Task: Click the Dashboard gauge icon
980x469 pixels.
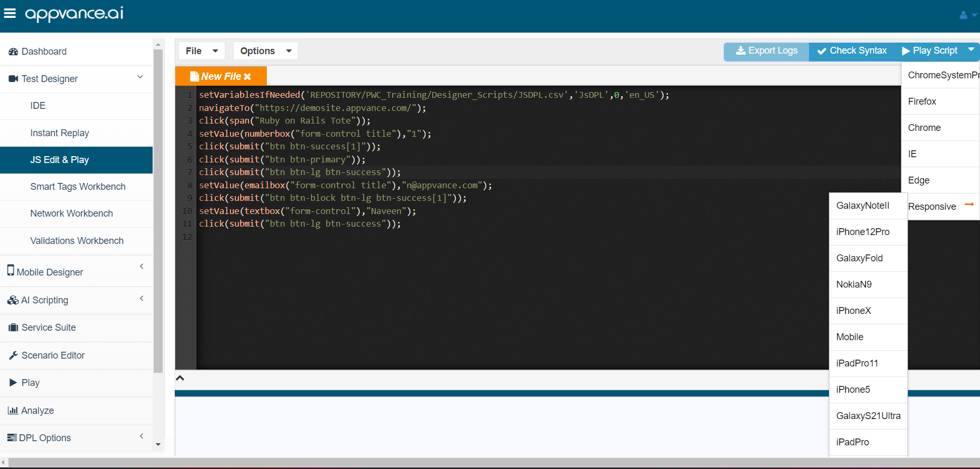Action: tap(13, 52)
